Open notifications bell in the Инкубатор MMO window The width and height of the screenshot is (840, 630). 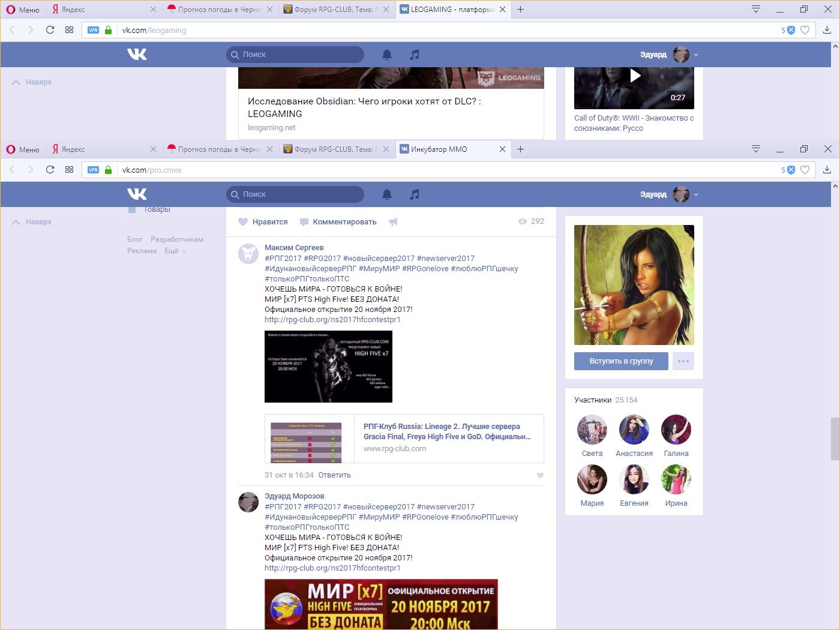(x=387, y=194)
